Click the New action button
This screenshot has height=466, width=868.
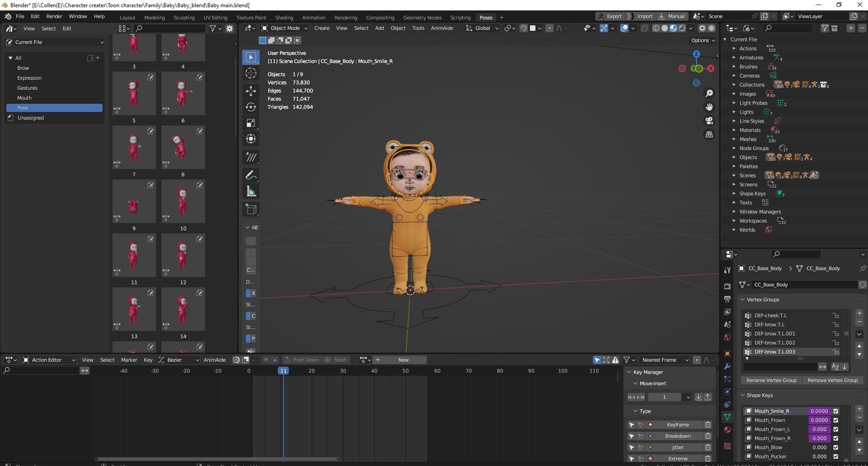403,360
